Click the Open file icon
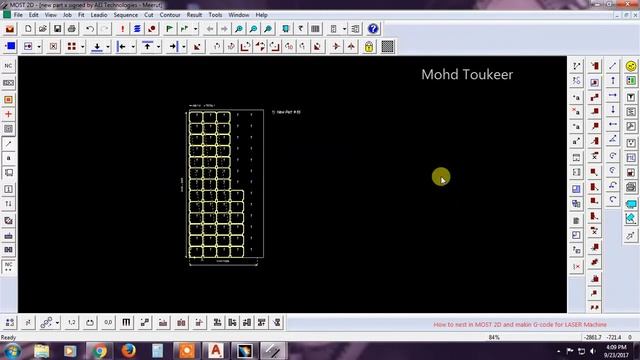640x360 pixels. (42, 29)
